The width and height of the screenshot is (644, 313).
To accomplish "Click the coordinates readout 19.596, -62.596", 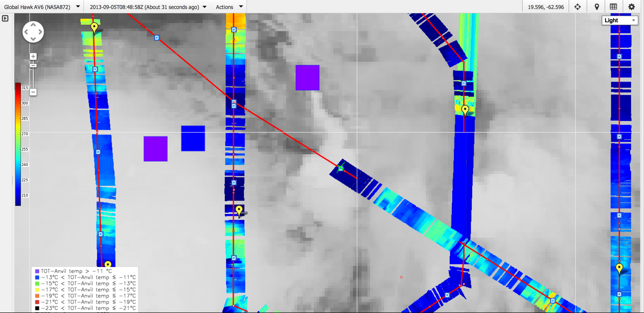I will (545, 7).
